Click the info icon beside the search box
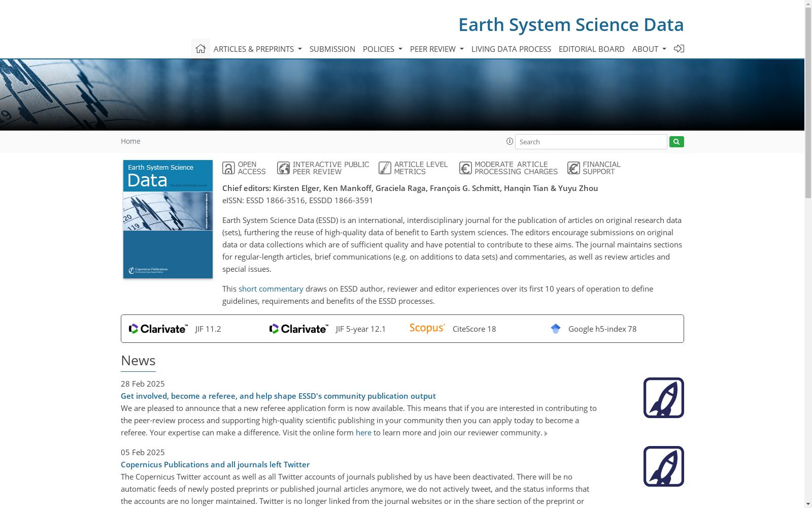The width and height of the screenshot is (812, 508). (510, 142)
